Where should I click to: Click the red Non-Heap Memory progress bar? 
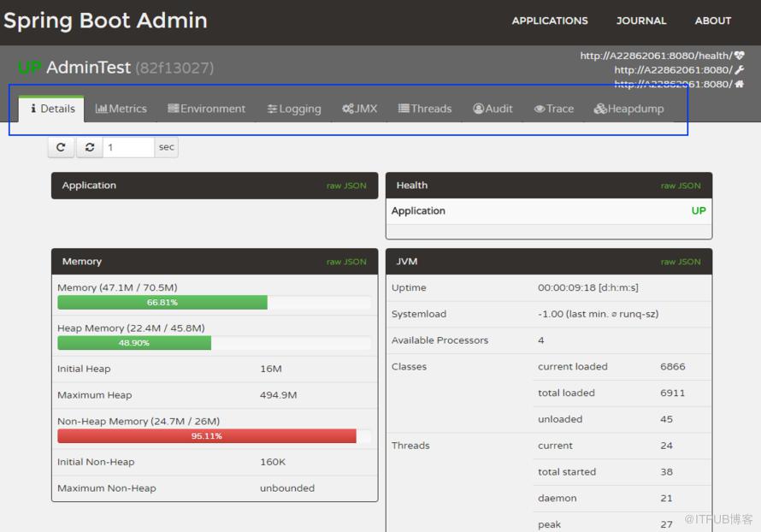pos(207,436)
